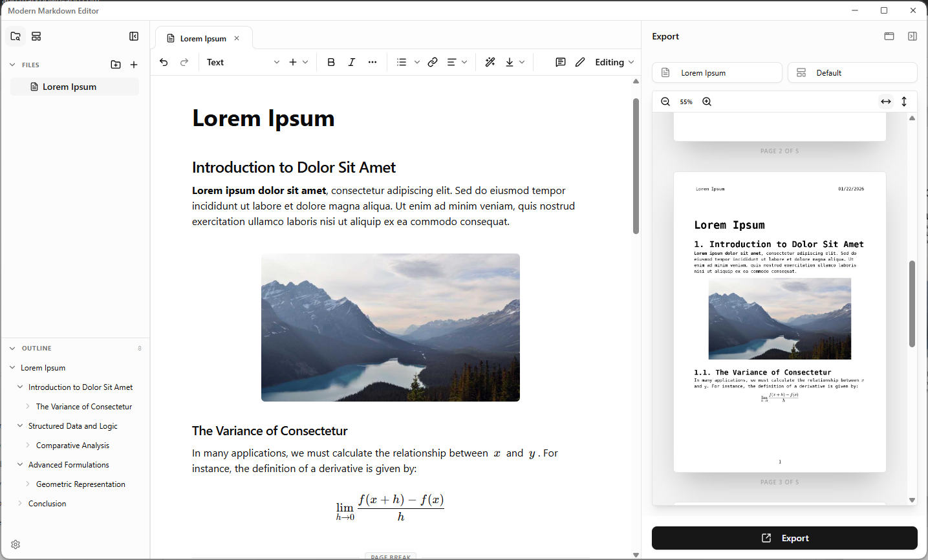Collapse the left sidebar panel
This screenshot has height=560, width=928.
pos(134,36)
